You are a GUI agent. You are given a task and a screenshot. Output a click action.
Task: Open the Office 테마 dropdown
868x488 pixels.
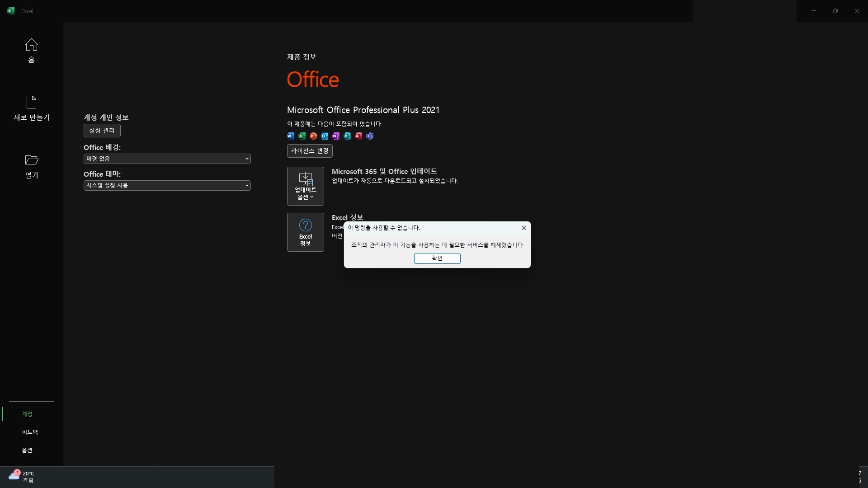167,186
